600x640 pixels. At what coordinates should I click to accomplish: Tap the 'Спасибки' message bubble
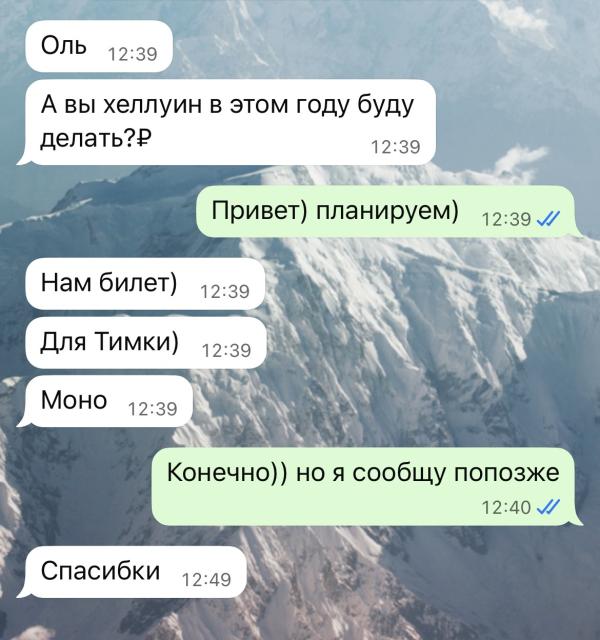click(x=131, y=572)
